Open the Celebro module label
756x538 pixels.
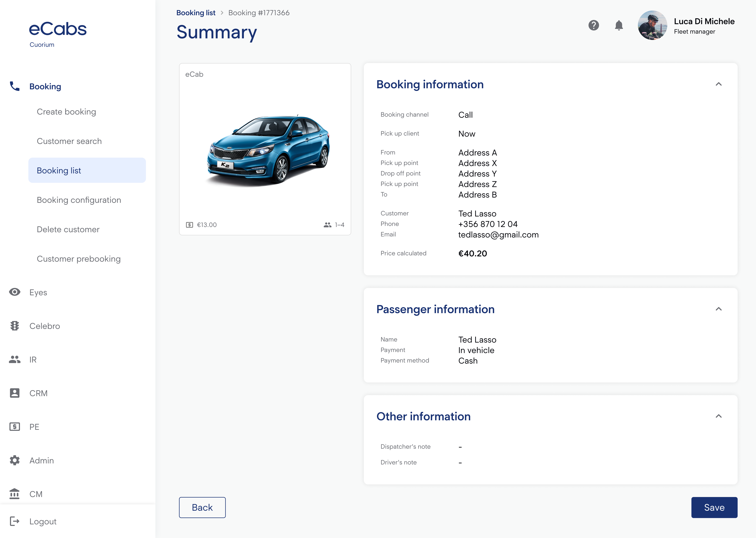[45, 326]
